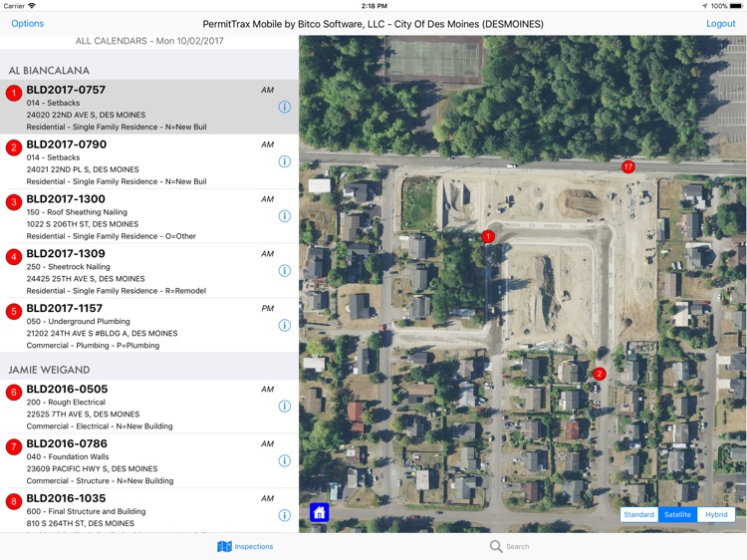
Task: Click Commercial - Electrical - N=New Building text
Action: click(100, 426)
